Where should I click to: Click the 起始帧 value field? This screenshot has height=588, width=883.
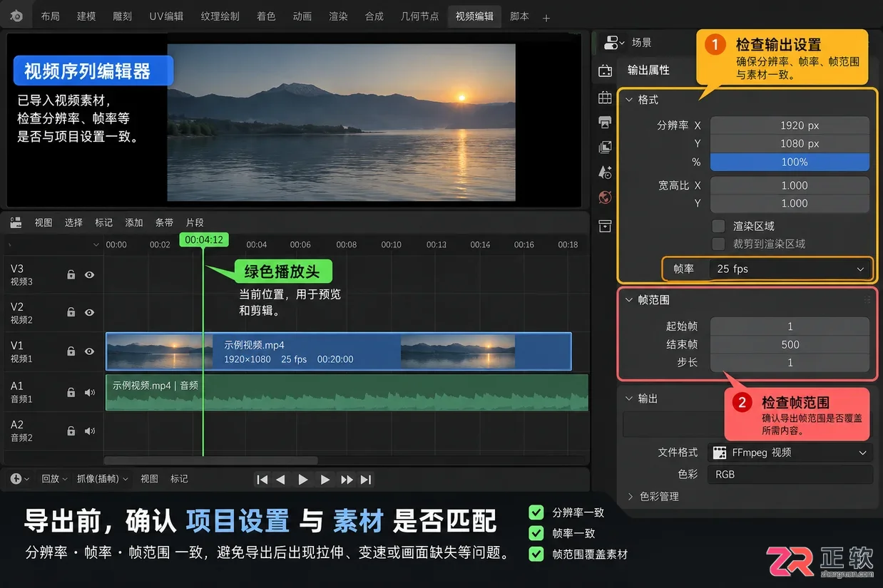790,326
